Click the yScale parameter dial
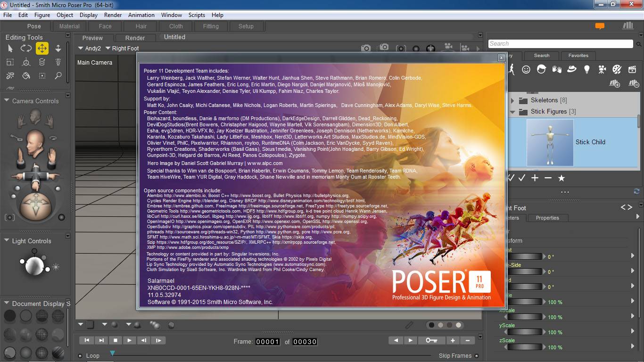Screen dimensions: 644x362 tap(524, 332)
